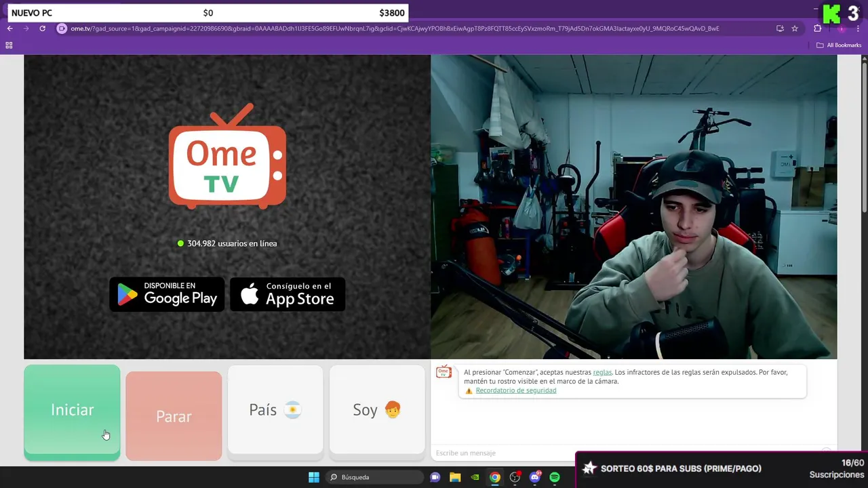
Task: Open the Windows Start menu
Action: (313, 477)
